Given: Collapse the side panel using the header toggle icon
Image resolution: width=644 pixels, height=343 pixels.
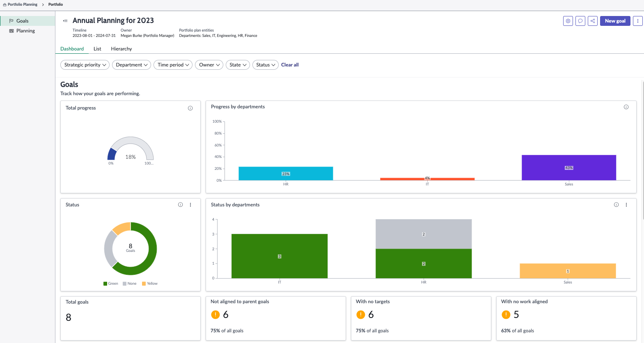Looking at the screenshot, I should pyautogui.click(x=65, y=21).
